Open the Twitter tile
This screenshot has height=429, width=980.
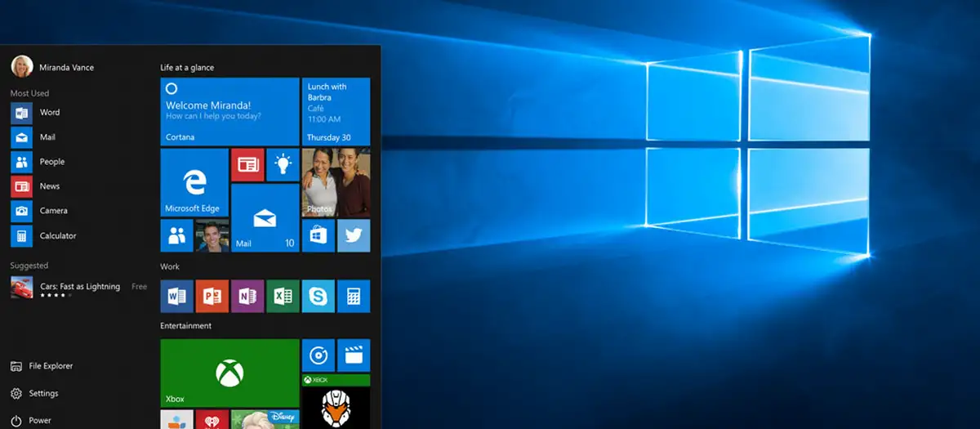tap(354, 235)
